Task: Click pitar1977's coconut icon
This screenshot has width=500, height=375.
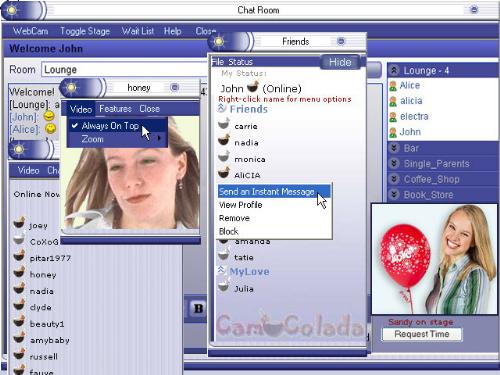Action: click(x=19, y=255)
